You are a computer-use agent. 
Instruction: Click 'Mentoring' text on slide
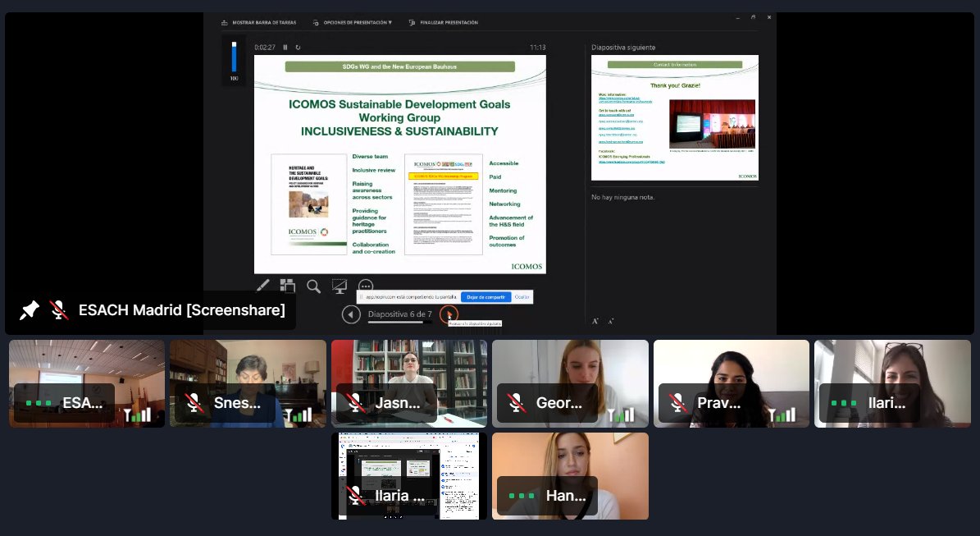coord(504,190)
